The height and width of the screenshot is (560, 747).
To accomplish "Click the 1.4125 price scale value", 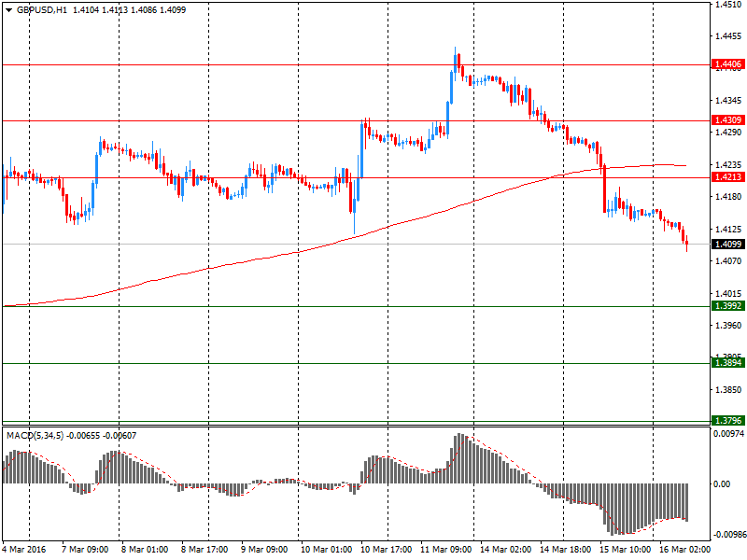I will pos(728,229).
